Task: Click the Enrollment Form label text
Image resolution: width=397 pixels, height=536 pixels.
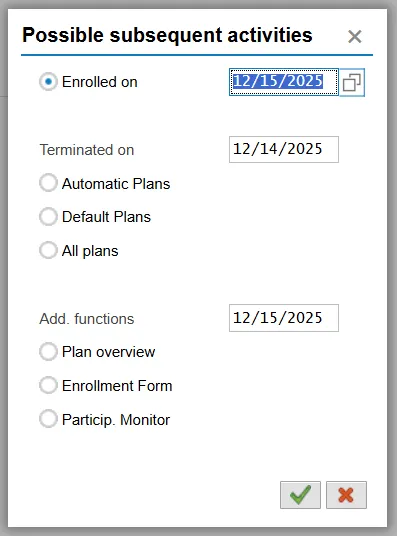Action: click(117, 386)
